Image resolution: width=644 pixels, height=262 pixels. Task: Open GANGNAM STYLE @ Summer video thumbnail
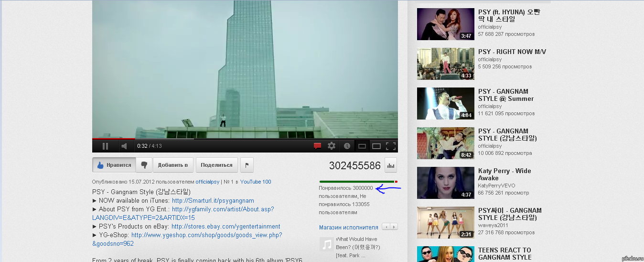446,103
